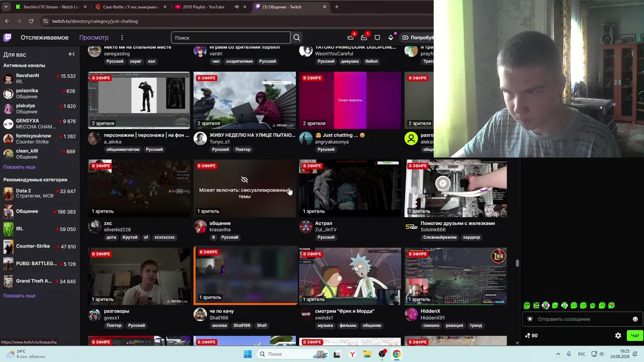Viewport: 644px width, 362px height.
Task: Switch to the Tanchilo170 Stream browser tab
Action: click(x=50, y=7)
